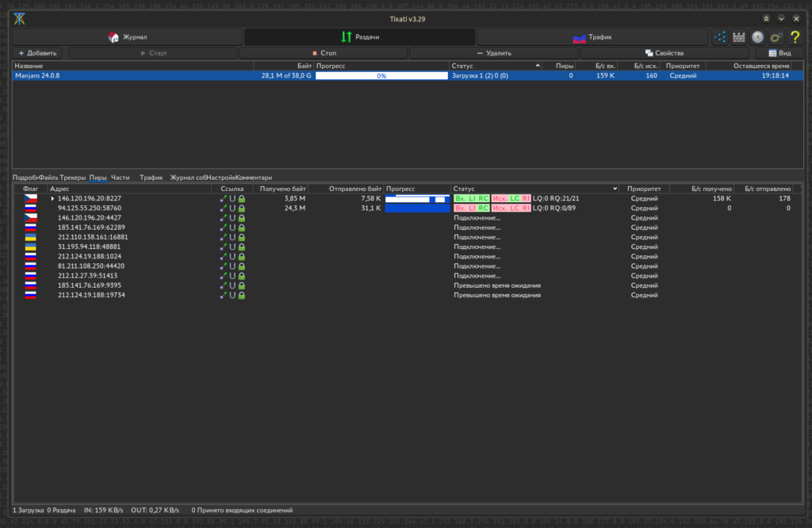Switch to the Журнал main tab
The width and height of the screenshot is (812, 528).
(128, 36)
